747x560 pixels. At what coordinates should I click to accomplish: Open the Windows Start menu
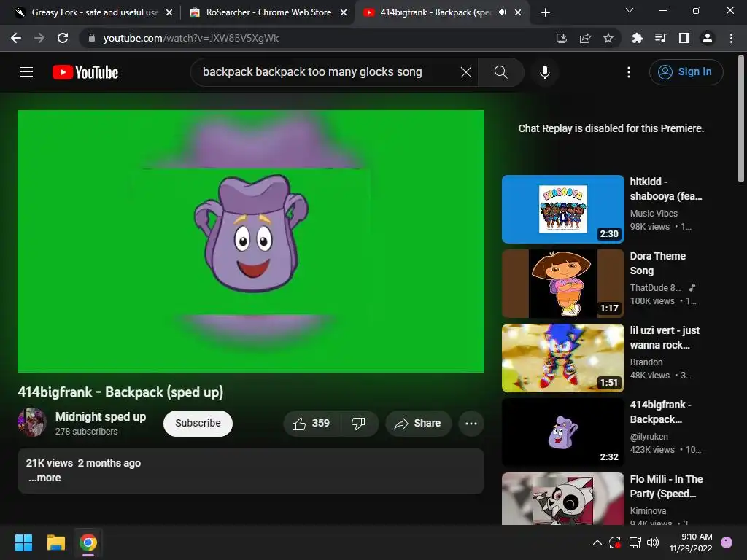pos(23,542)
